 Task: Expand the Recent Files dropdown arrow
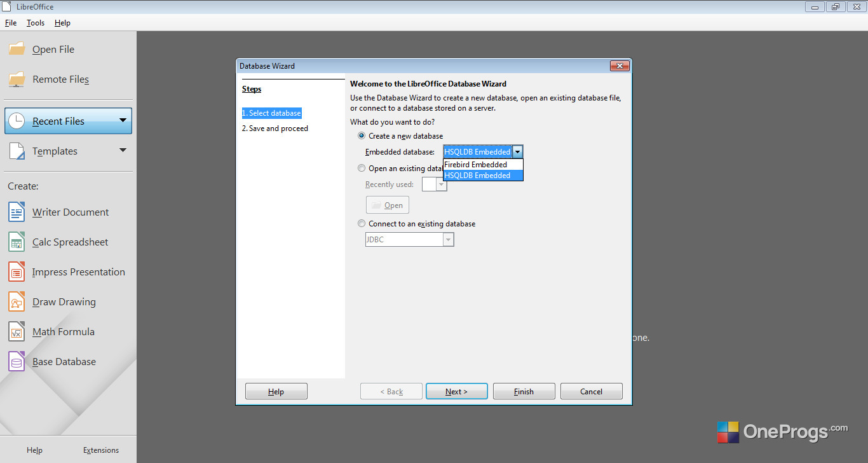click(x=123, y=120)
